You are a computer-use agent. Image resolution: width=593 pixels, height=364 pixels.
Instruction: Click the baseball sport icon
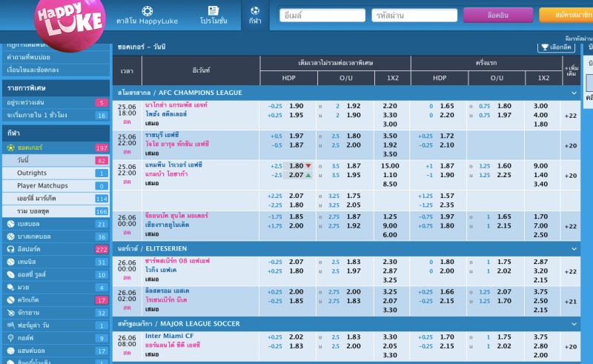coord(10,224)
